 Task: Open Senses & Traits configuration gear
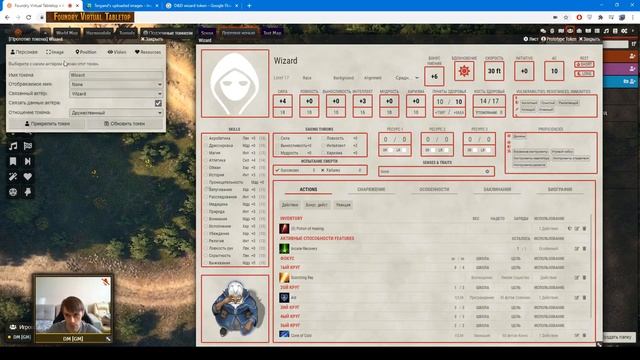point(487,171)
